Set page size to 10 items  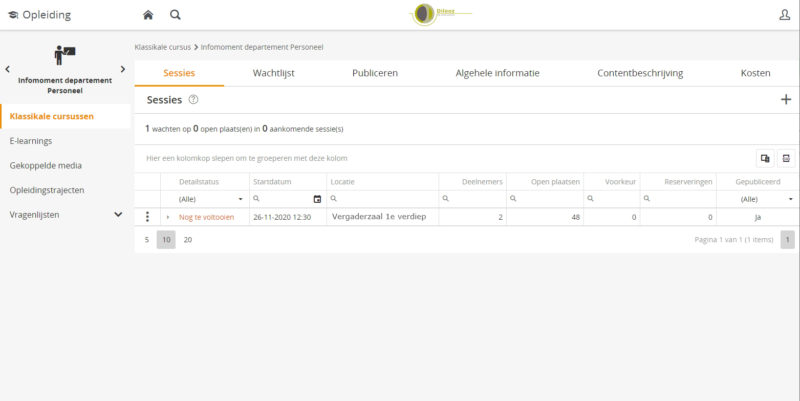[x=166, y=240]
